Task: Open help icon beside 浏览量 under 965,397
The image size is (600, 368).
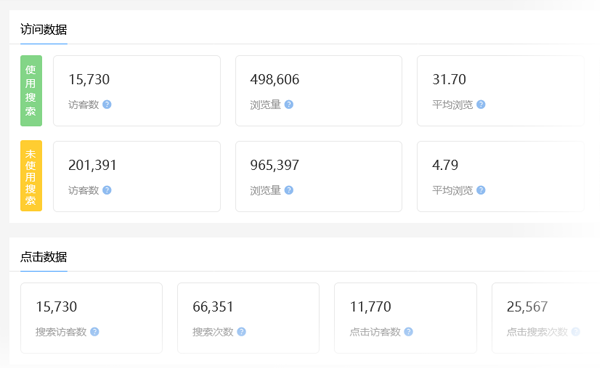Action: tap(289, 190)
